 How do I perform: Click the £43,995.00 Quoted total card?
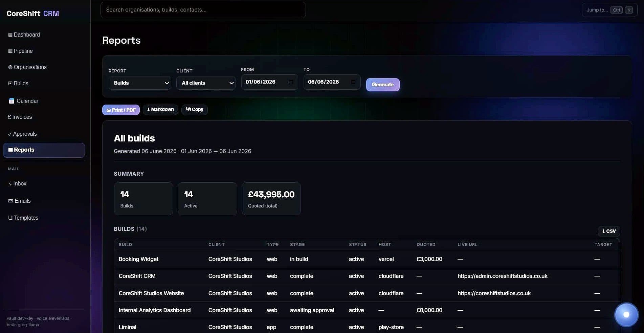point(271,199)
